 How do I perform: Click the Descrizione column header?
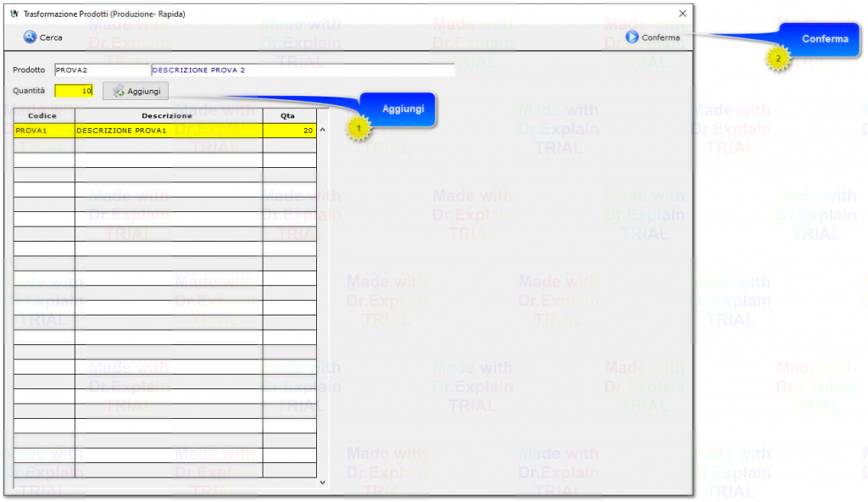click(168, 115)
